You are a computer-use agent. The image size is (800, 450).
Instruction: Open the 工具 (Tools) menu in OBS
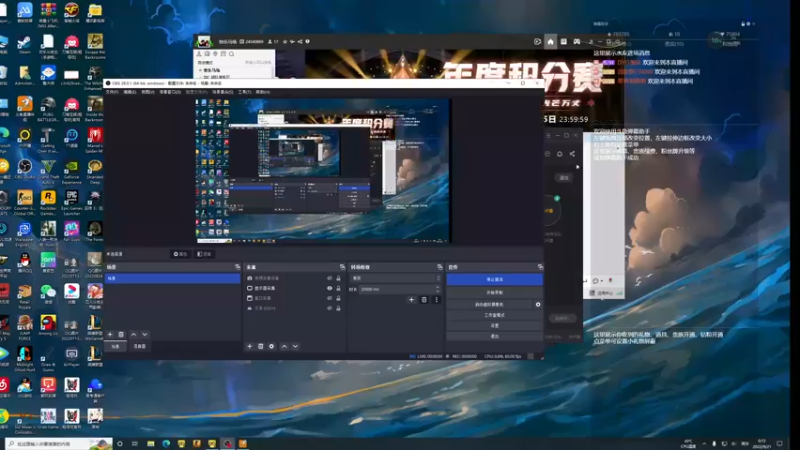pyautogui.click(x=244, y=92)
